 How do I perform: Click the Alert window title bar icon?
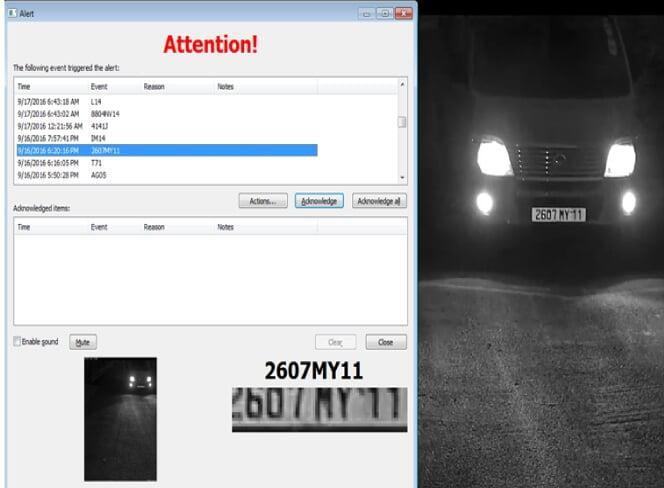pyautogui.click(x=11, y=15)
